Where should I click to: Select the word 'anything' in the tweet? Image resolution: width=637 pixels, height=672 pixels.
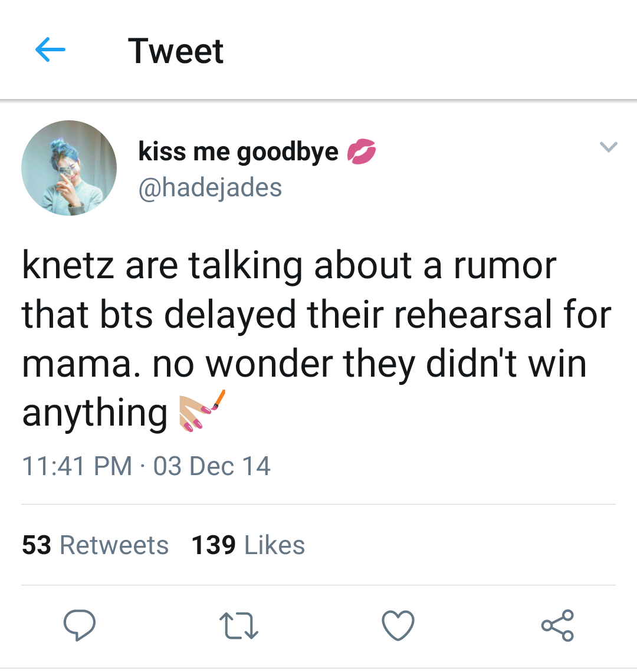coord(95,413)
